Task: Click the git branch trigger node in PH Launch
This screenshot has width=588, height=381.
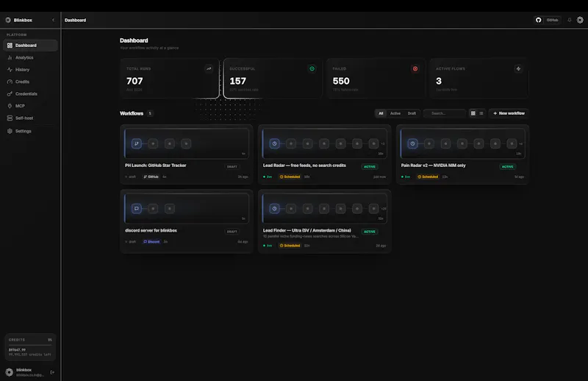Action: click(137, 143)
